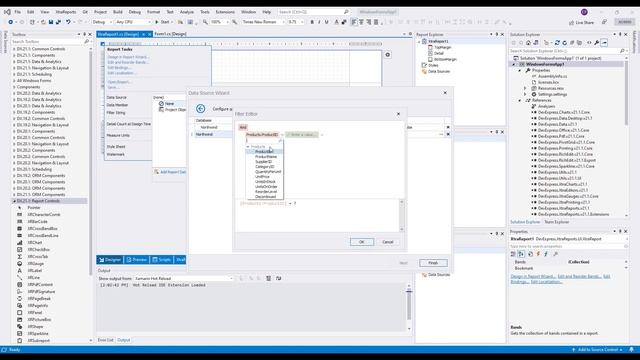
Task: Toggle Bold formatting in toolbar
Action: tap(312, 22)
